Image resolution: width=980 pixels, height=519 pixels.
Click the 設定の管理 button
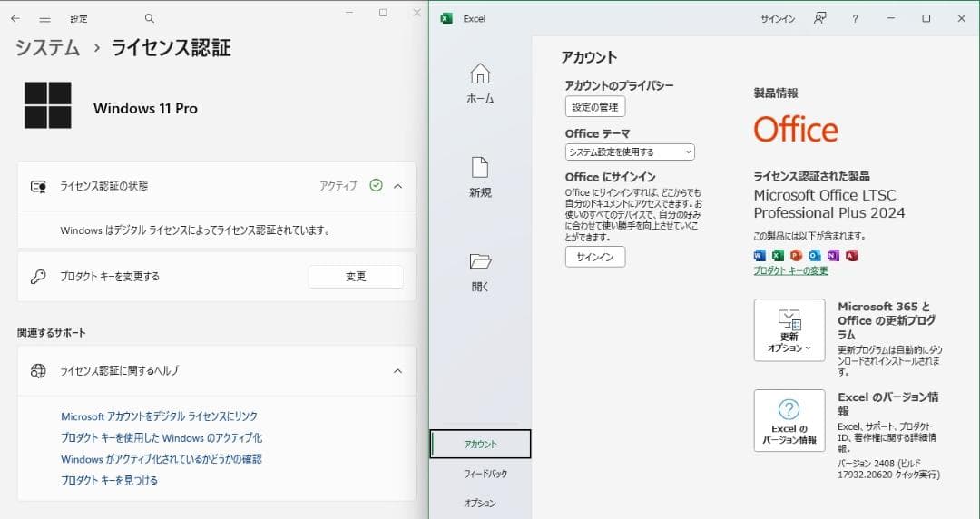pyautogui.click(x=595, y=107)
